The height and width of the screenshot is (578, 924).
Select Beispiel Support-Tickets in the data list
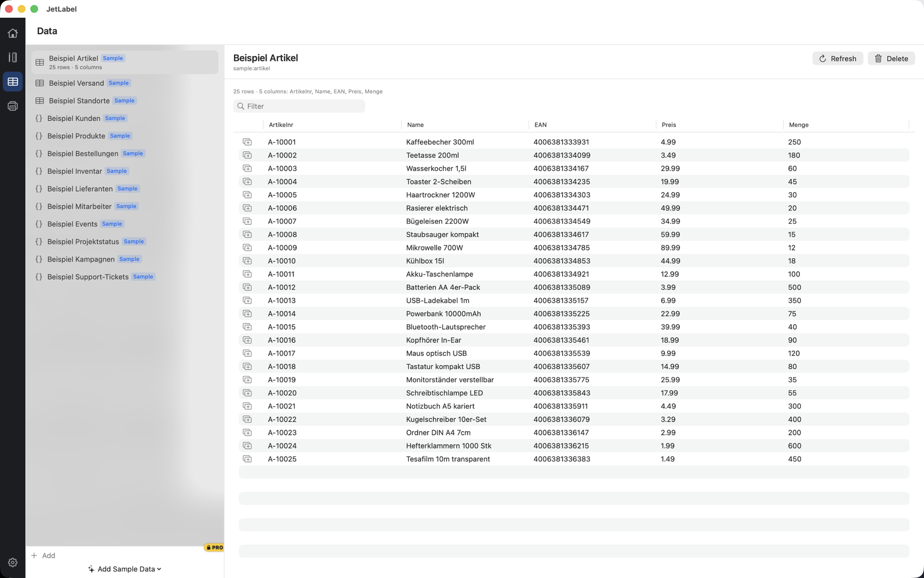tap(125, 277)
